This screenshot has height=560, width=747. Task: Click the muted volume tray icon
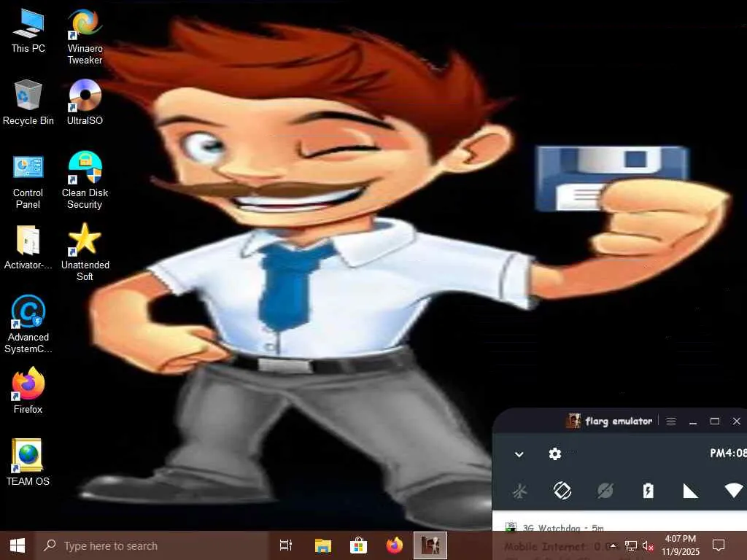(648, 545)
